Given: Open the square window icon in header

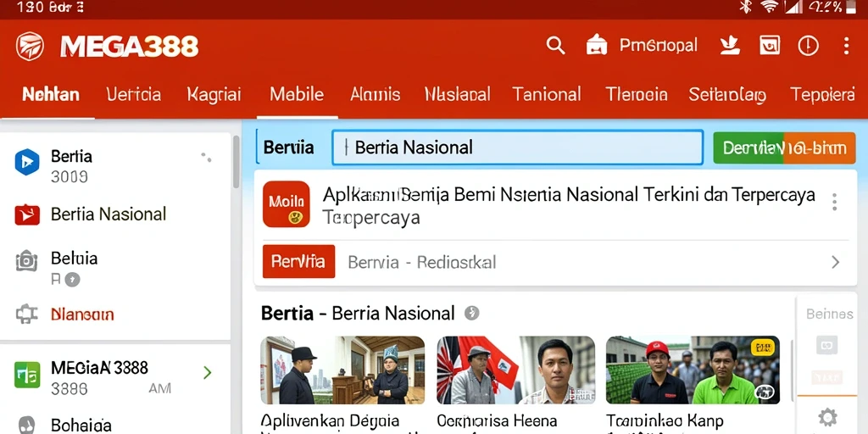Looking at the screenshot, I should click(x=770, y=46).
